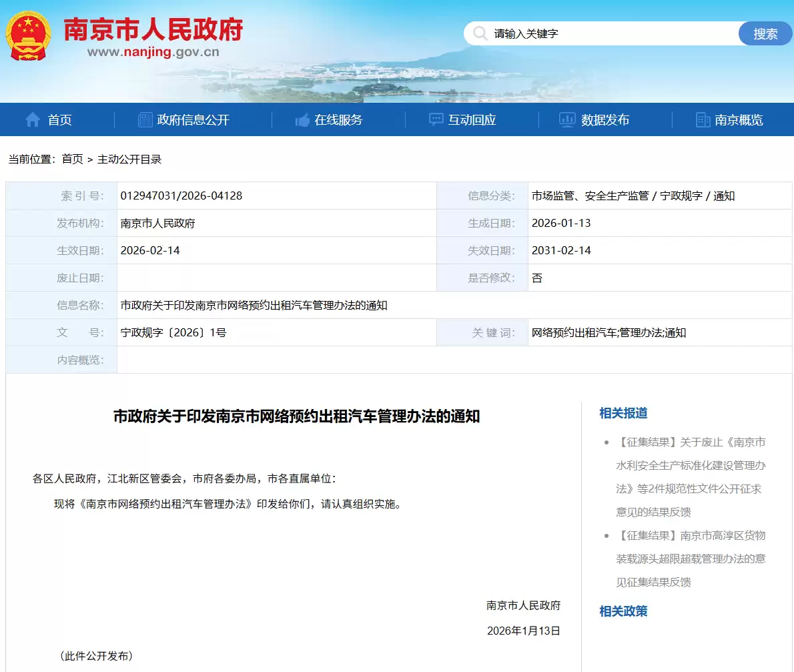Click the magnifier icon in search bar
The height and width of the screenshot is (672, 794).
pyautogui.click(x=480, y=33)
